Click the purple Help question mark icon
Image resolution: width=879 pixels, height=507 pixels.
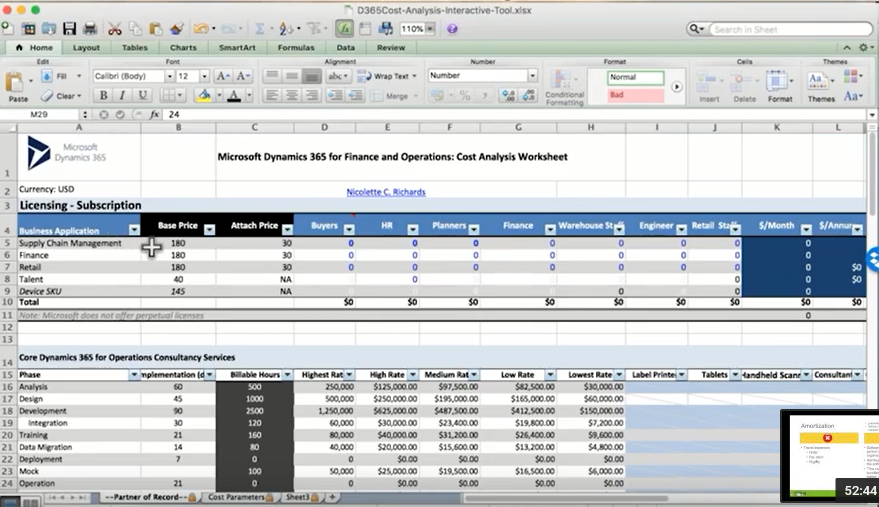click(452, 29)
